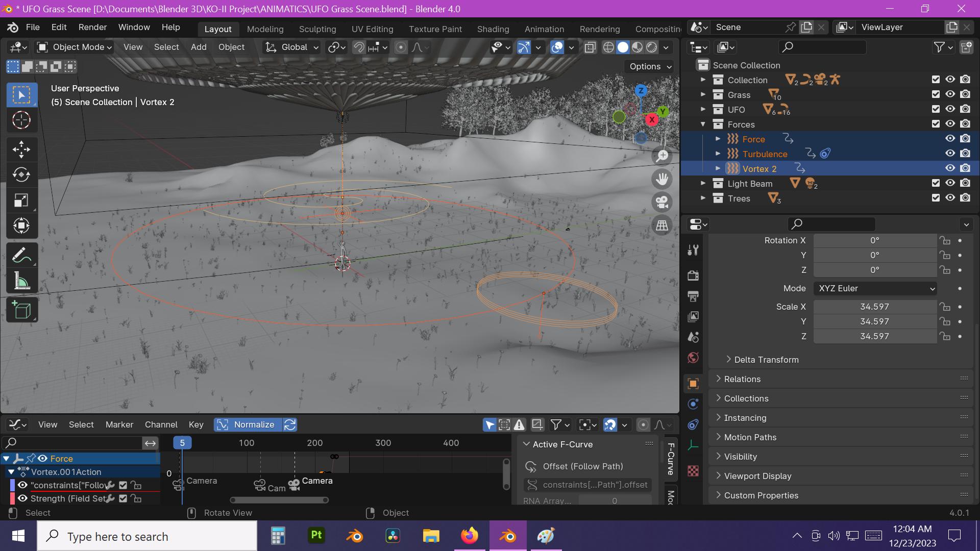Open graph editor Key menu
This screenshot has height=551, width=980.
(x=196, y=424)
